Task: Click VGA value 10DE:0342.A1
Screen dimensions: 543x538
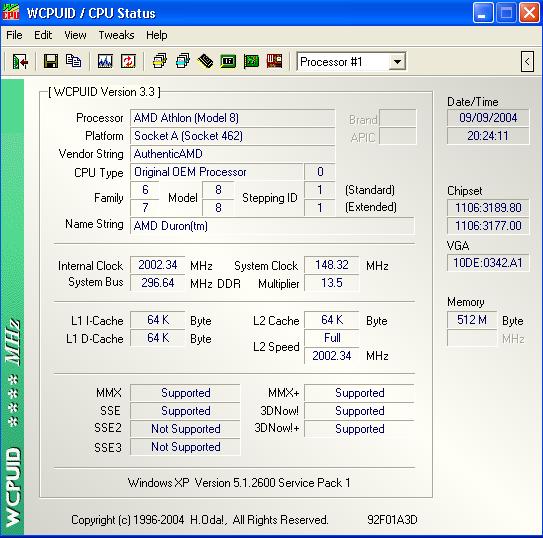Action: 488,263
